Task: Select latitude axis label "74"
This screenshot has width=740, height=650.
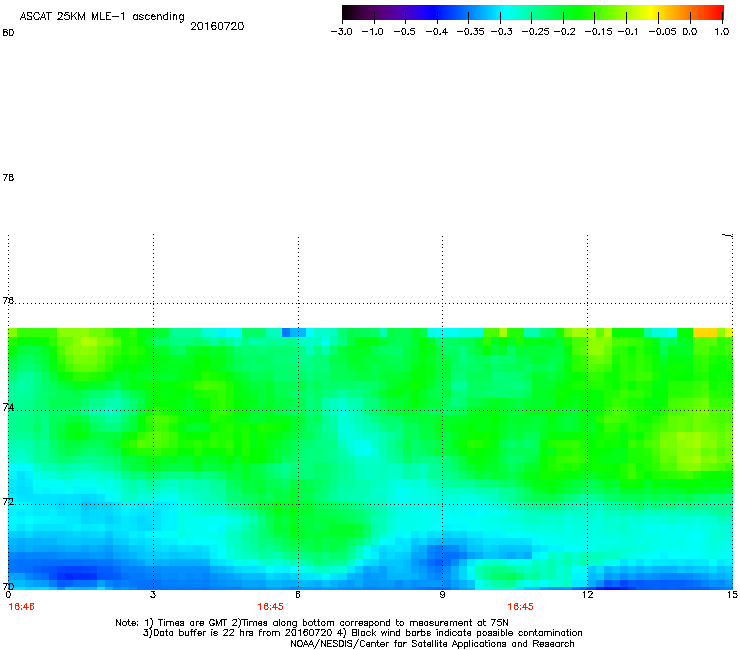Action: (8, 407)
